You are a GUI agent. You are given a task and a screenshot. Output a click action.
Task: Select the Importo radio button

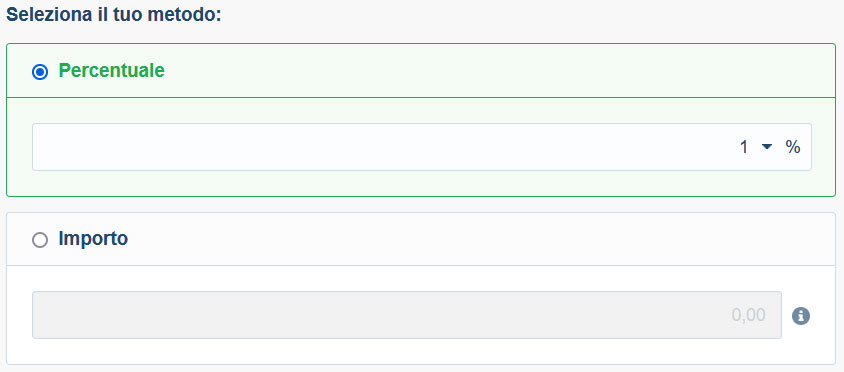pos(40,240)
